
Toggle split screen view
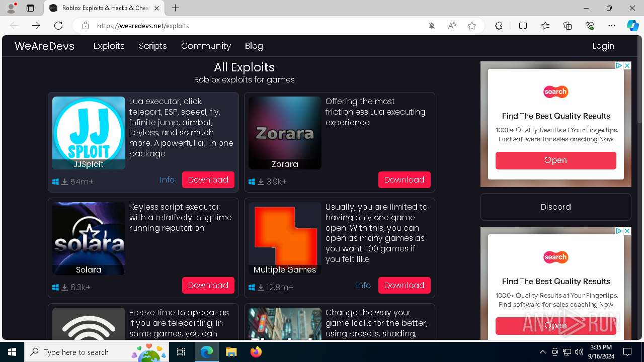click(x=523, y=26)
